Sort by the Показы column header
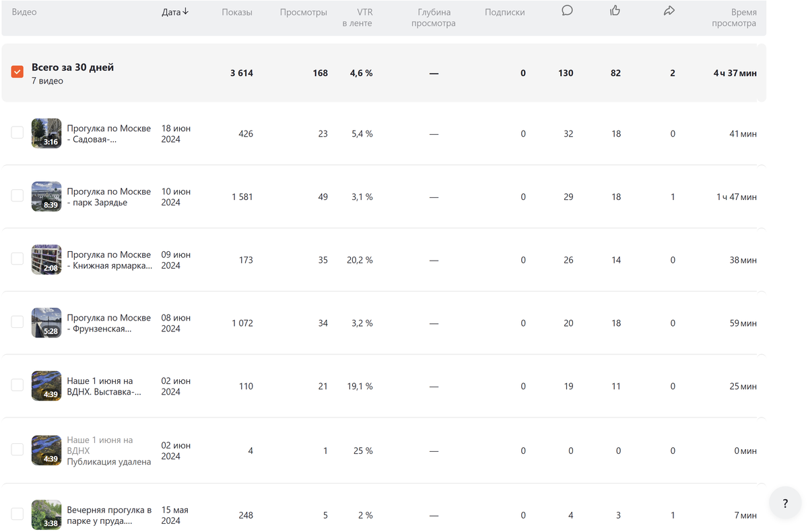The image size is (808, 532). click(x=237, y=12)
